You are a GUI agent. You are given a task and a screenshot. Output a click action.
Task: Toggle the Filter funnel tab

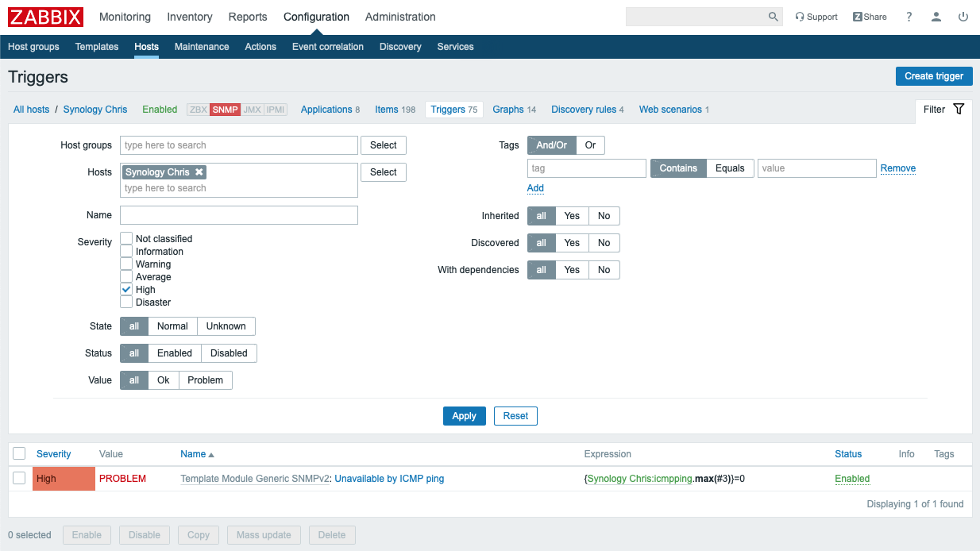click(x=943, y=110)
